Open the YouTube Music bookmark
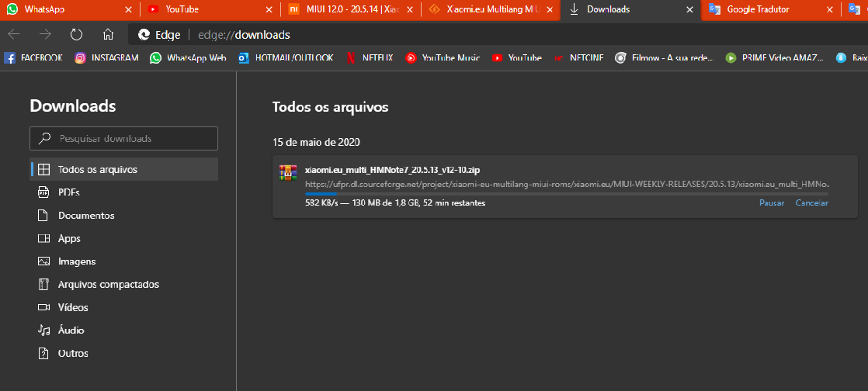The height and width of the screenshot is (391, 868). tap(443, 57)
